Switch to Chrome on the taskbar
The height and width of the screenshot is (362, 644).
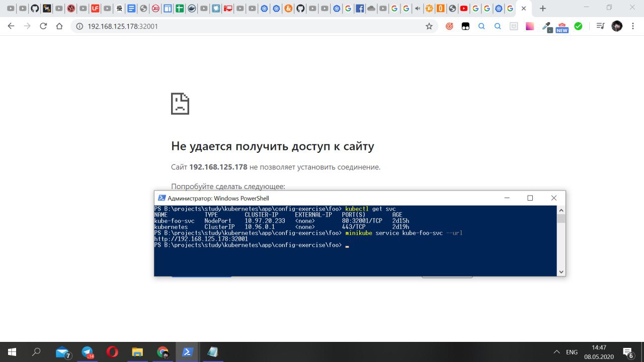(x=163, y=352)
